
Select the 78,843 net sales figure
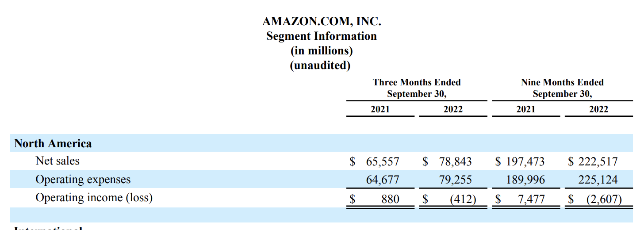pos(455,162)
